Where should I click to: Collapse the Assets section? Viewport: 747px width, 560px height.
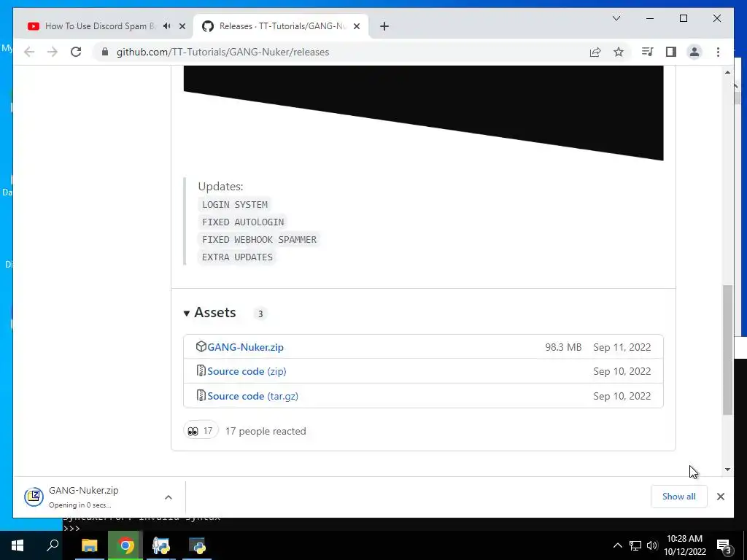pyautogui.click(x=210, y=312)
